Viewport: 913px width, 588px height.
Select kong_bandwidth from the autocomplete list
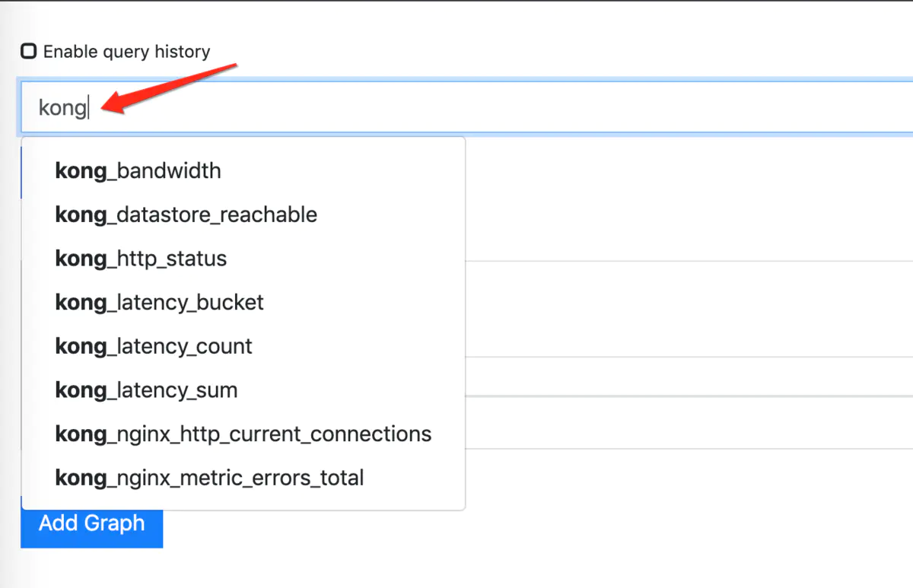pos(243,170)
